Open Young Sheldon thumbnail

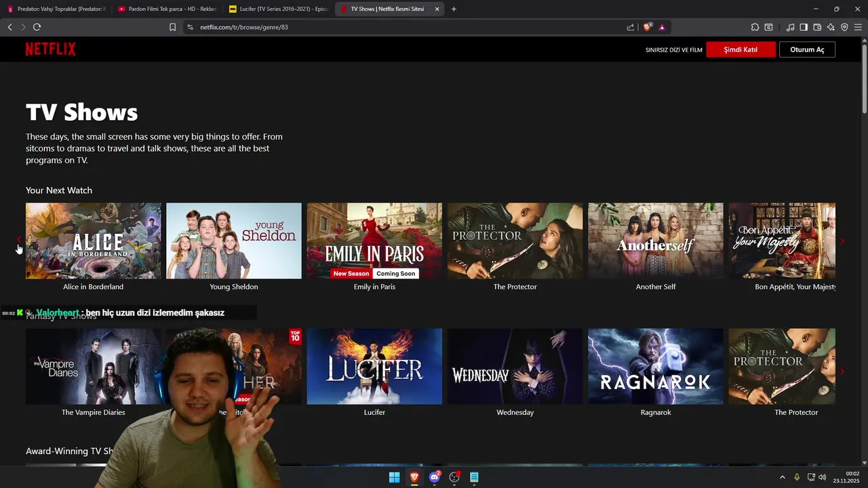click(234, 241)
